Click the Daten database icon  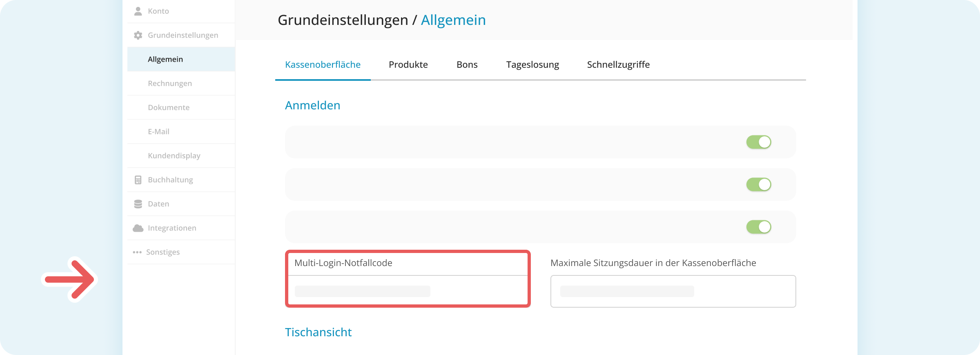pyautogui.click(x=138, y=204)
